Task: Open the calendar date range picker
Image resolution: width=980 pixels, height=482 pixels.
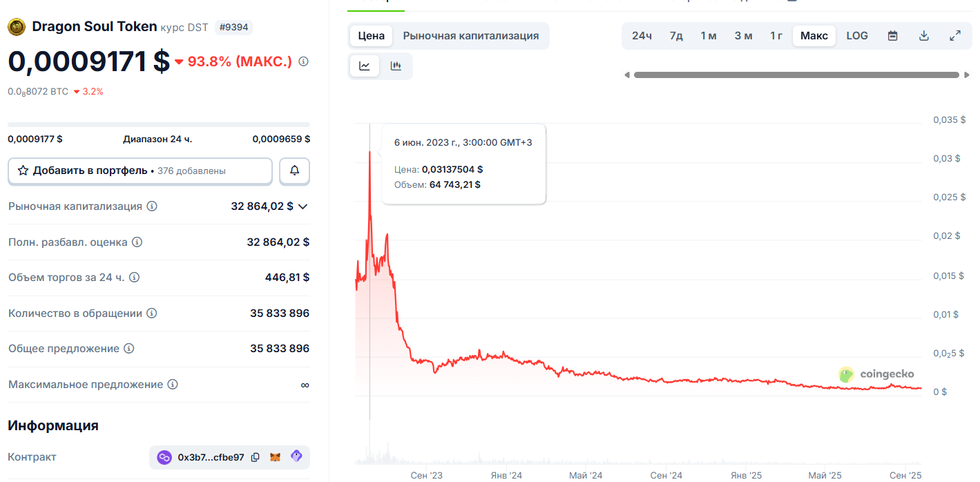Action: tap(892, 36)
